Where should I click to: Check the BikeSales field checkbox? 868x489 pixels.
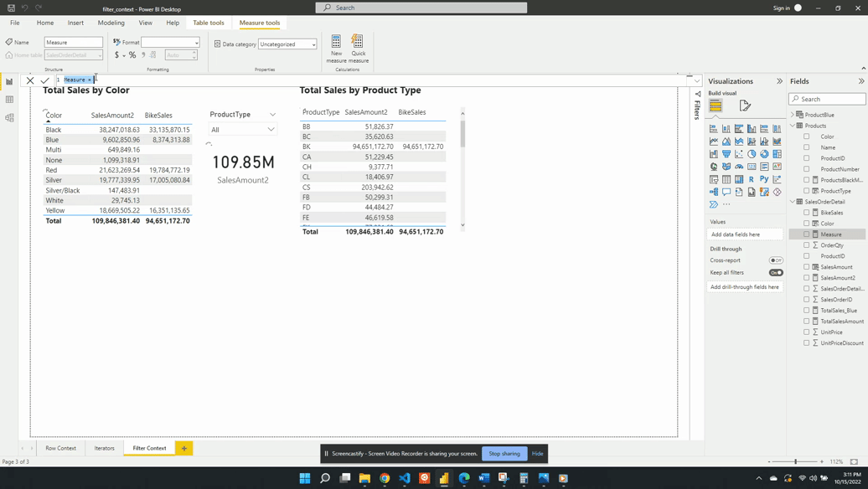click(x=807, y=213)
